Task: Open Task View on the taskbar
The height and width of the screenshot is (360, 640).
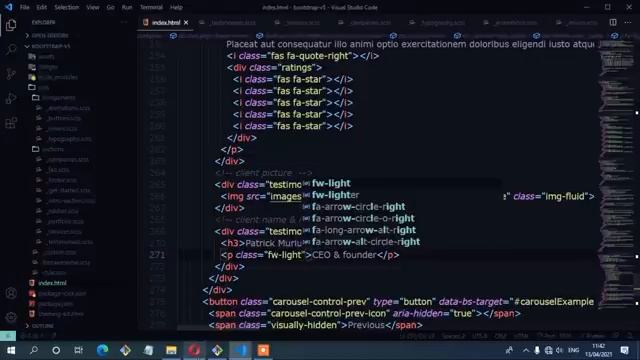Action: 78,350
